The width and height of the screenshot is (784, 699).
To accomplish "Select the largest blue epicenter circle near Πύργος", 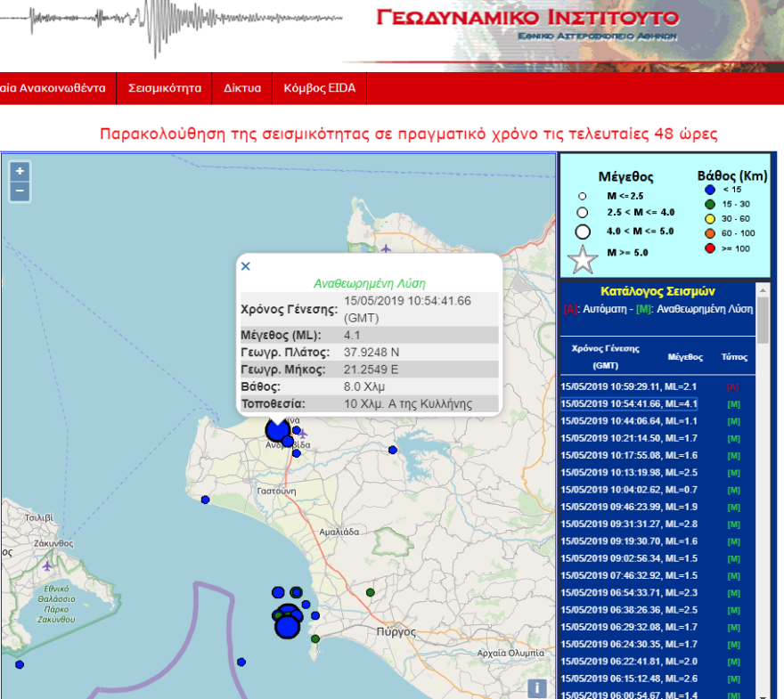I will click(285, 628).
